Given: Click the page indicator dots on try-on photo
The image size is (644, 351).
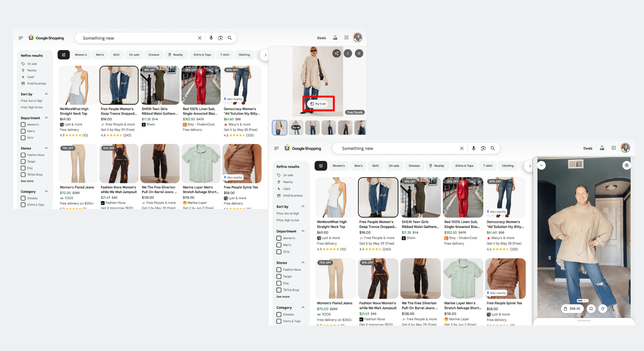Looking at the screenshot, I should coord(583,301).
